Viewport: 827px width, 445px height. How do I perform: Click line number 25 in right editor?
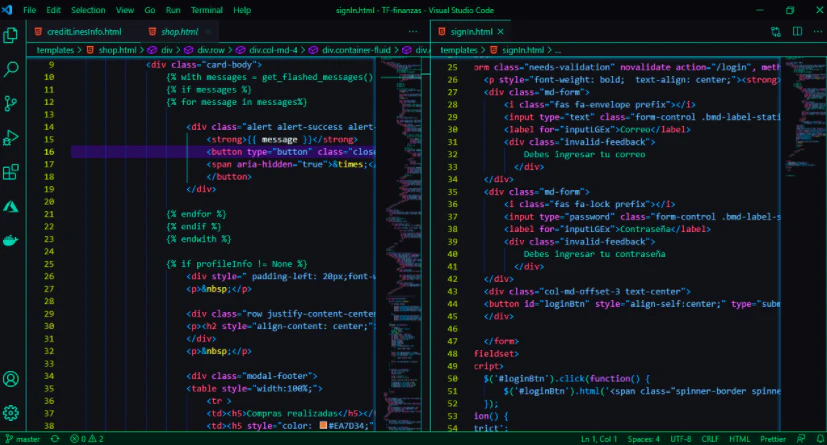[453, 67]
